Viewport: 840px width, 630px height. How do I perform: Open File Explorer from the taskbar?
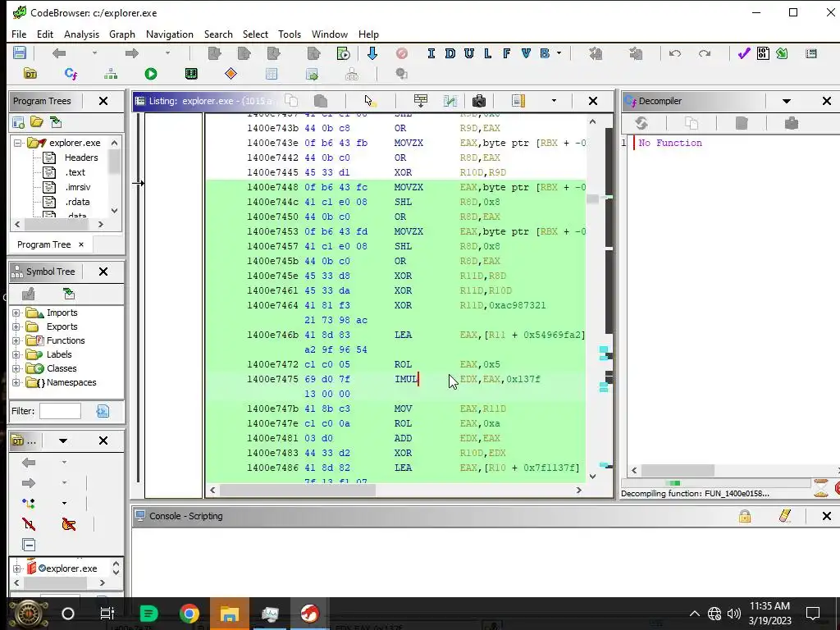tap(230, 614)
